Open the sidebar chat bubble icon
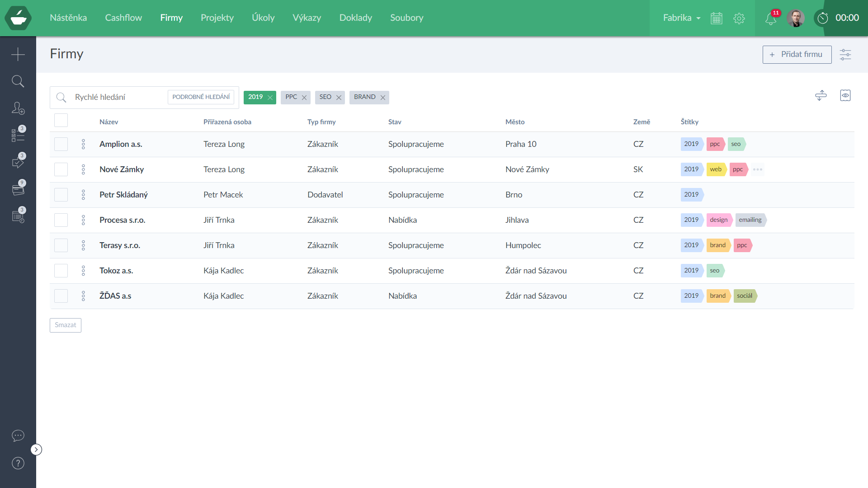Screen dimensions: 868x488 (18, 436)
